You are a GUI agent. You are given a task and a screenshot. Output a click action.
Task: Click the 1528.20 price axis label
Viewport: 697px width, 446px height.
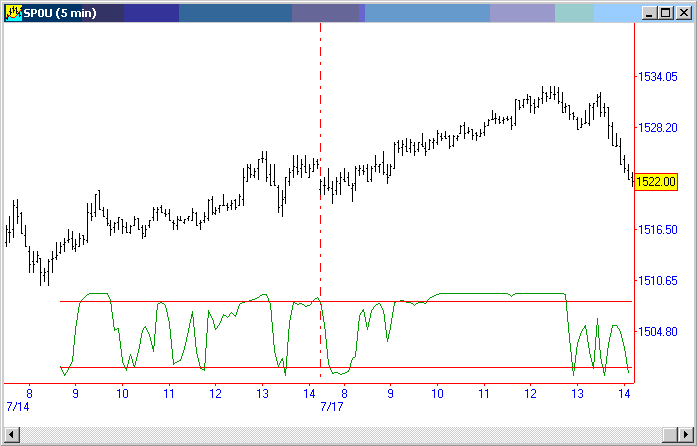tap(659, 128)
